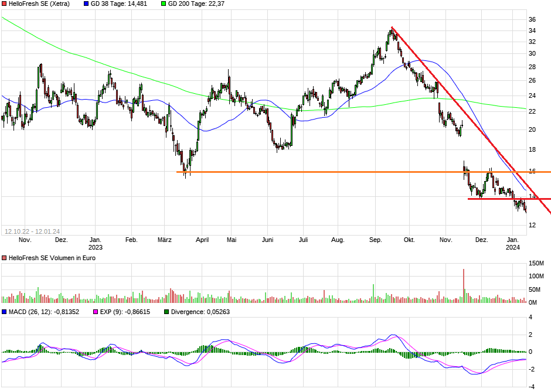Click the 20 price axis value
The image size is (551, 392).
click(532, 129)
